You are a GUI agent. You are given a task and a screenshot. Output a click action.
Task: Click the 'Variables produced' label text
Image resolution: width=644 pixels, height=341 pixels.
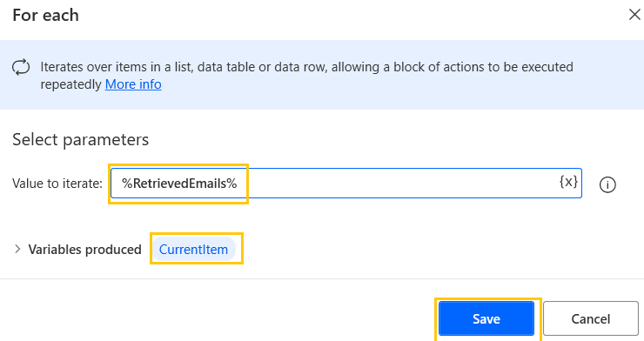click(x=84, y=250)
